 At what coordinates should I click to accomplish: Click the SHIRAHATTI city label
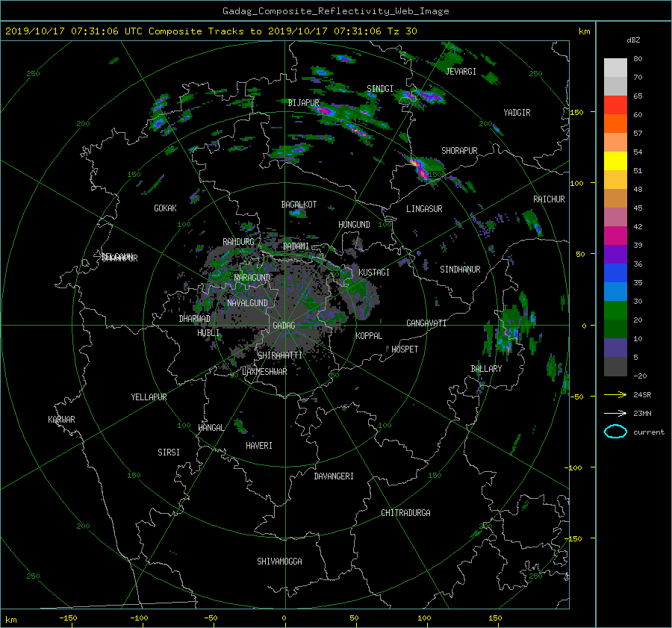click(280, 355)
